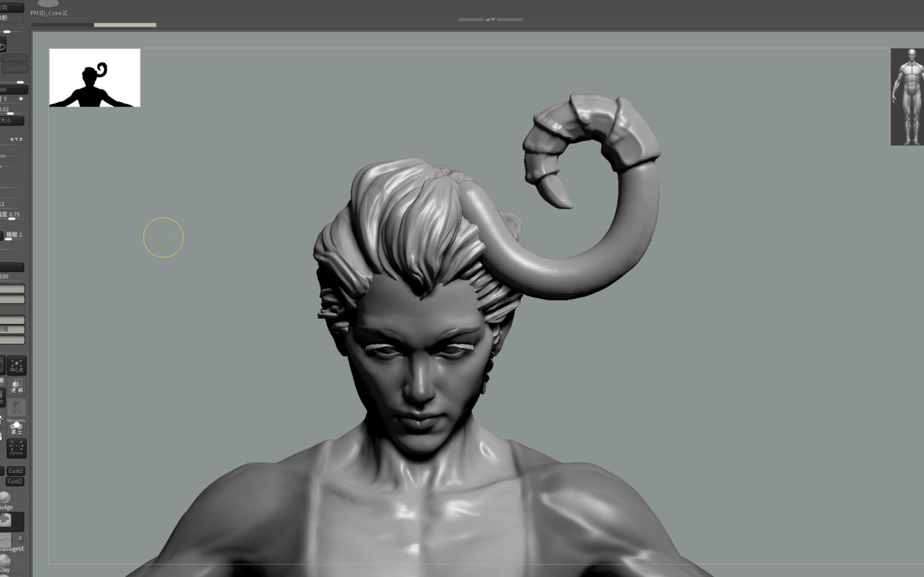Click the 幽灵 ghost transparency icon

pyautogui.click(x=17, y=406)
